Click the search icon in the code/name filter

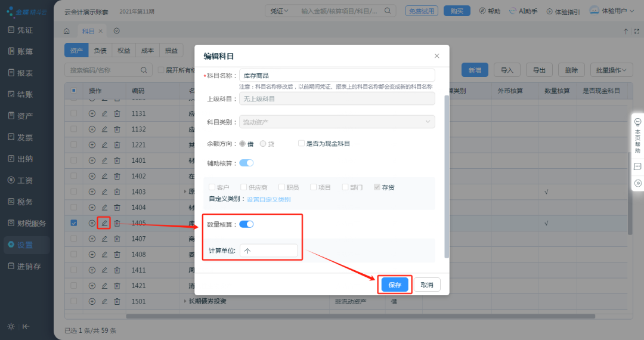click(144, 70)
